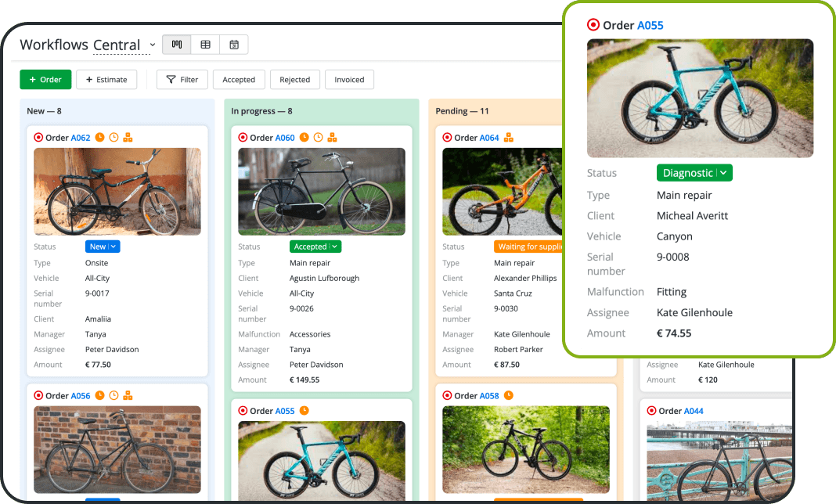Image resolution: width=836 pixels, height=504 pixels.
Task: Click the target icon on Order A064
Action: [447, 138]
